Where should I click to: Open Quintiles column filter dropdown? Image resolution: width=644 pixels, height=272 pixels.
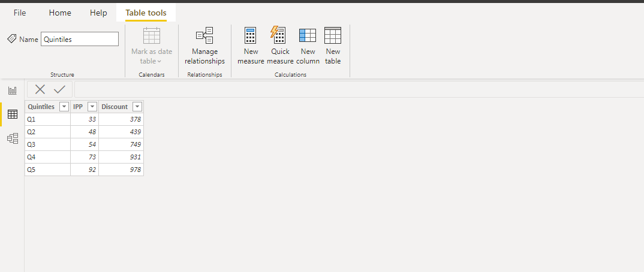pos(64,107)
